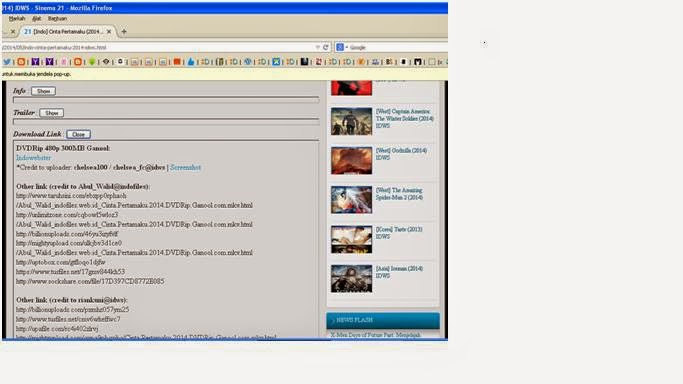Image resolution: width=683 pixels, height=384 pixels.
Task: Open the eye icon bookmark
Action: pyautogui.click(x=106, y=62)
